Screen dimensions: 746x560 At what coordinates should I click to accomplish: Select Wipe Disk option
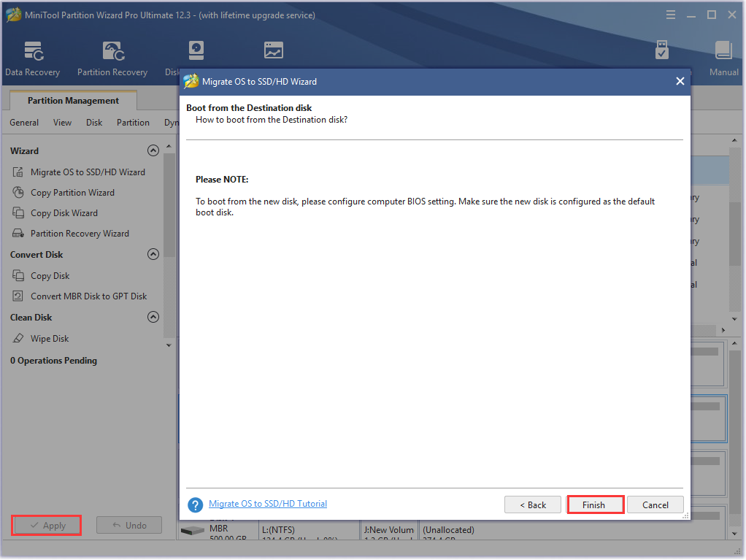50,338
